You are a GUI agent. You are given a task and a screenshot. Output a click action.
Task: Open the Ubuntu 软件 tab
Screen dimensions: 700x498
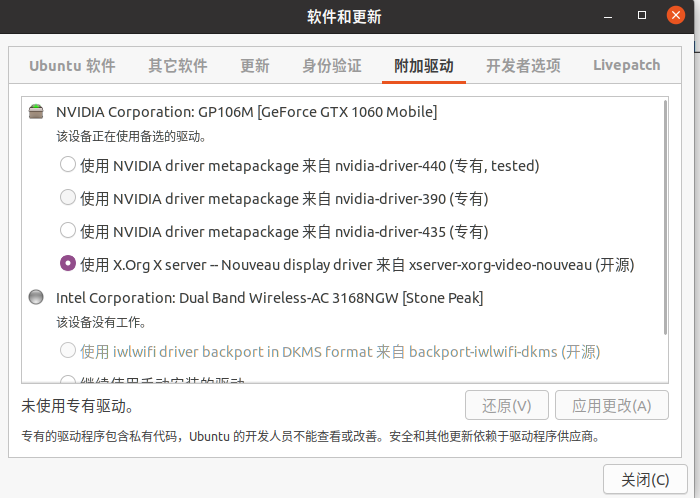[72, 66]
